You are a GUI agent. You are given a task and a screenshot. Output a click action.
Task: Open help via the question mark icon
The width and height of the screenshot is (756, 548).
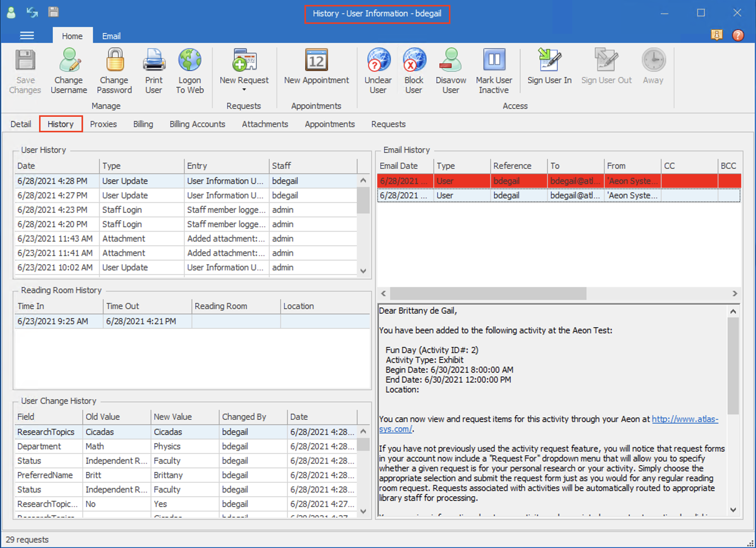pyautogui.click(x=738, y=35)
